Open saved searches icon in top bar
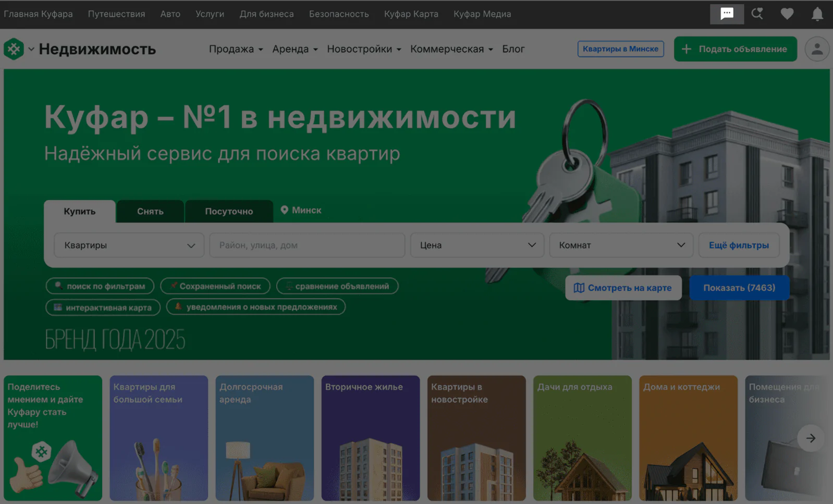Screen dimensions: 833x504 point(757,14)
